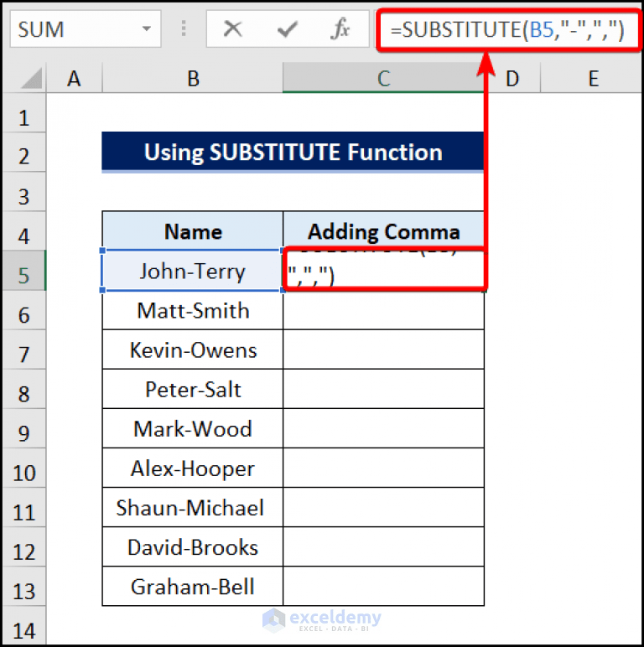644x647 pixels.
Task: Select column D header
Action: click(512, 78)
